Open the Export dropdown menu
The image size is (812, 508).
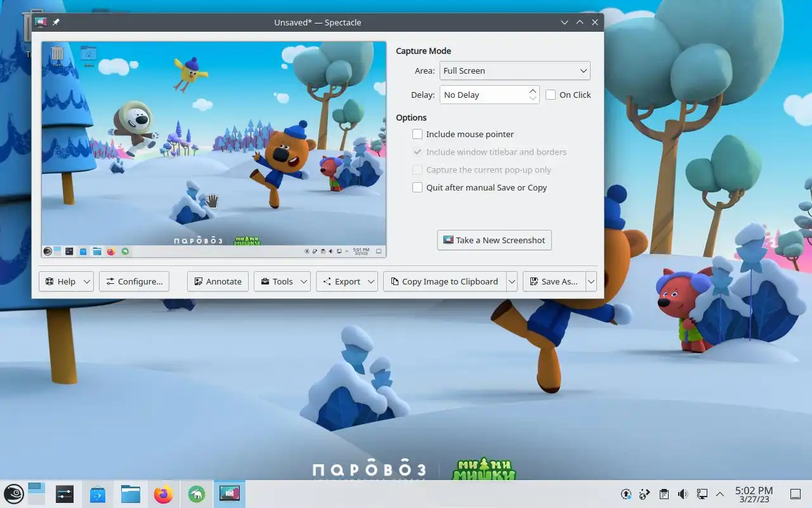click(x=347, y=281)
